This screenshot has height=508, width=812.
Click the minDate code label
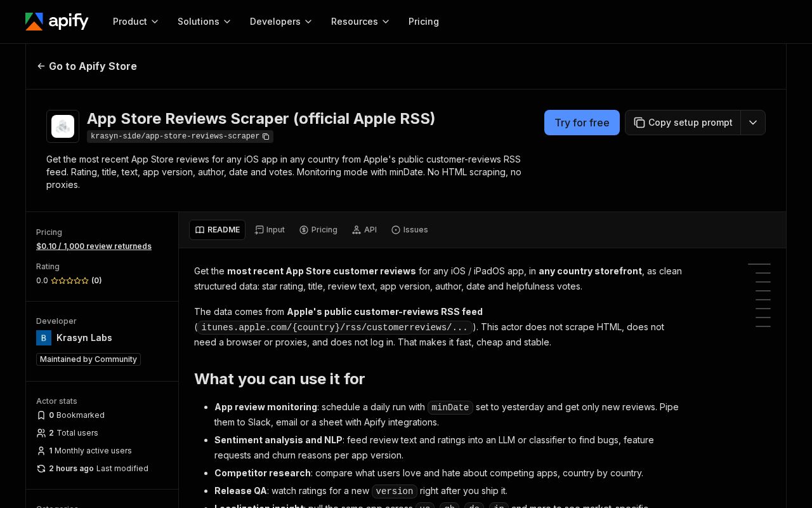point(450,408)
